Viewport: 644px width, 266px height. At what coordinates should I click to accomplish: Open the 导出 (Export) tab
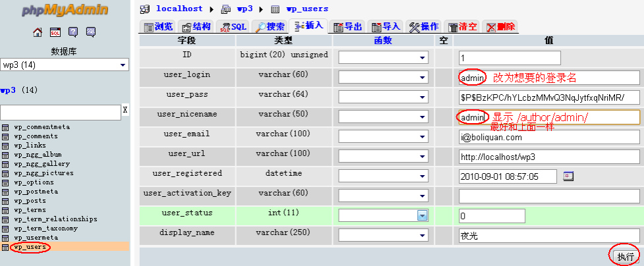347,27
